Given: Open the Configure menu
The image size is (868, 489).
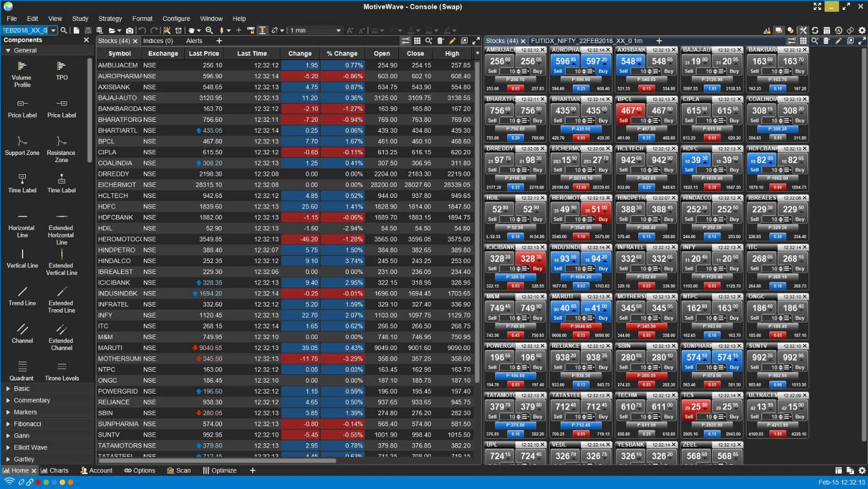Looking at the screenshot, I should pos(176,19).
